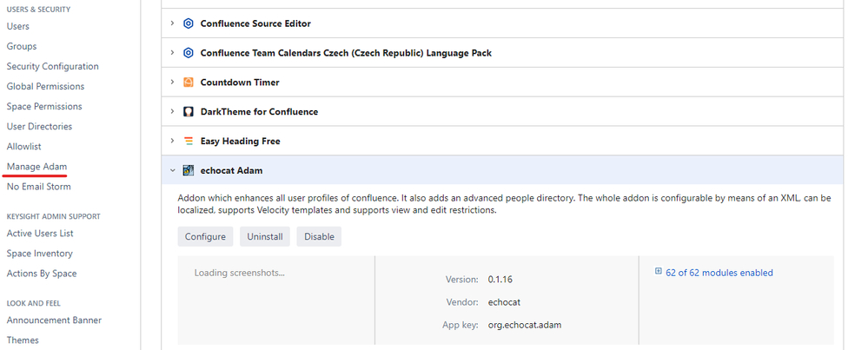868x350 pixels.
Task: Collapse the echocat Adam row
Action: click(x=172, y=170)
